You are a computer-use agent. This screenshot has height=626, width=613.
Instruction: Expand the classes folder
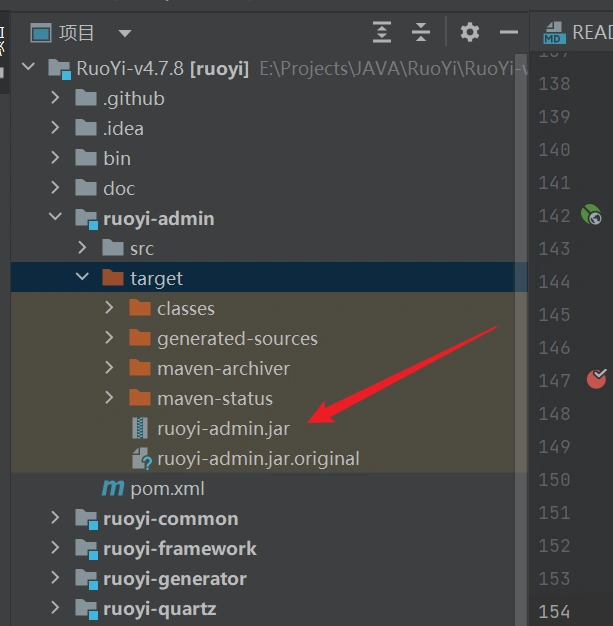110,309
